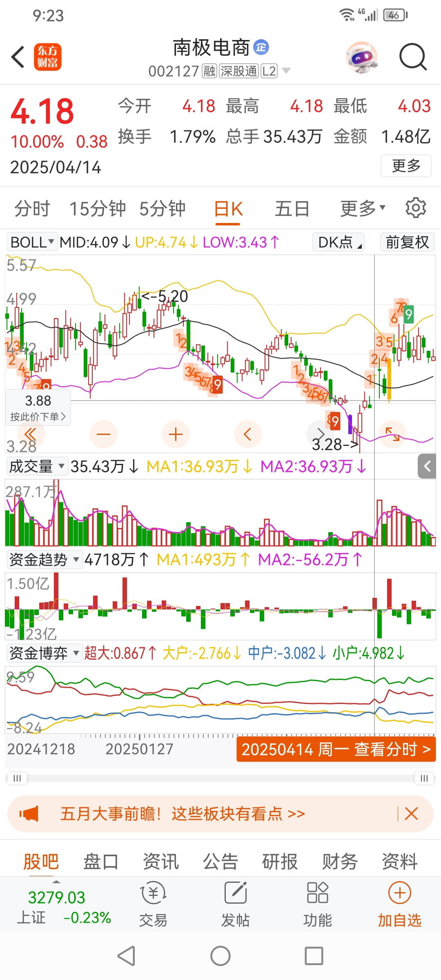This screenshot has width=441, height=980.
Task: Jump to earliest with double left arrow
Action: 31,434
